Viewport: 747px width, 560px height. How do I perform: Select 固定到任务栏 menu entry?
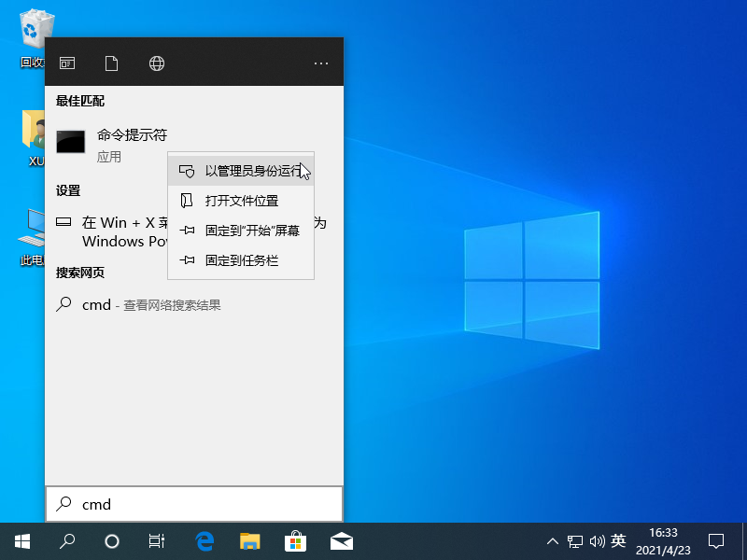tap(241, 260)
